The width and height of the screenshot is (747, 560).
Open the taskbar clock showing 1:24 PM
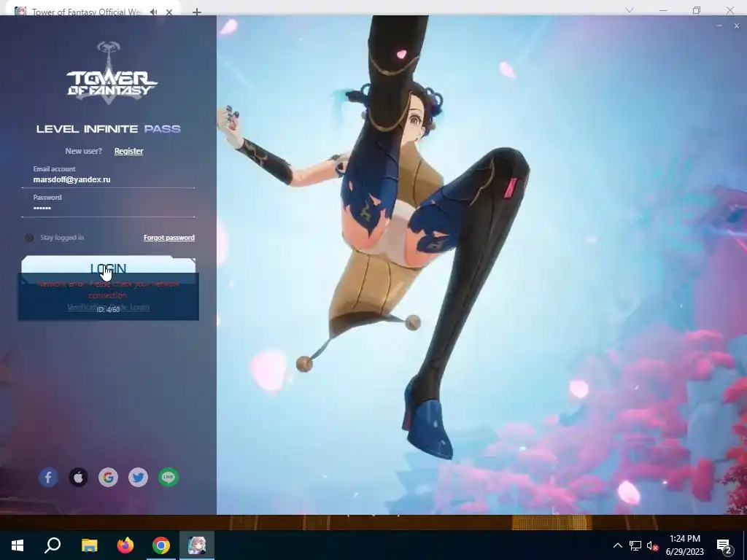(x=684, y=545)
